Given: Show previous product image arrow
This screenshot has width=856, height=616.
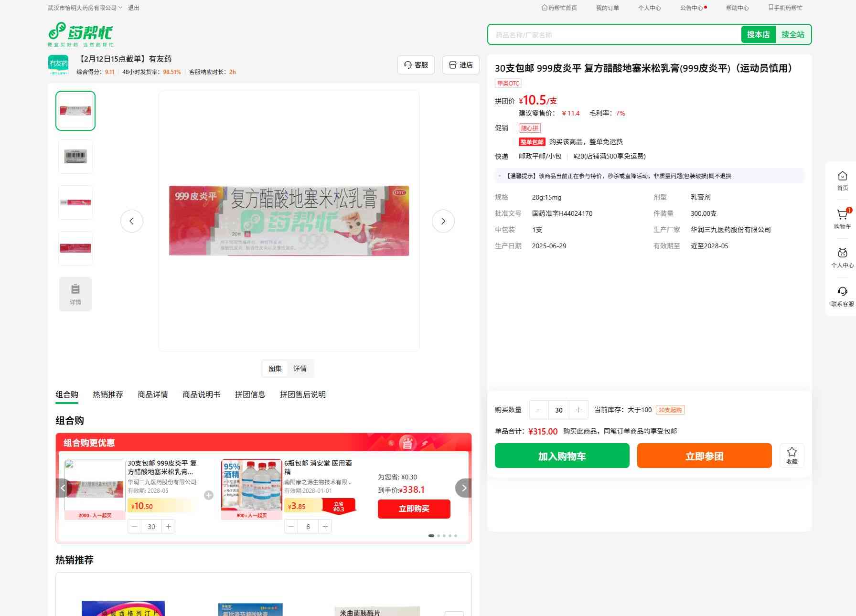Looking at the screenshot, I should pyautogui.click(x=132, y=221).
